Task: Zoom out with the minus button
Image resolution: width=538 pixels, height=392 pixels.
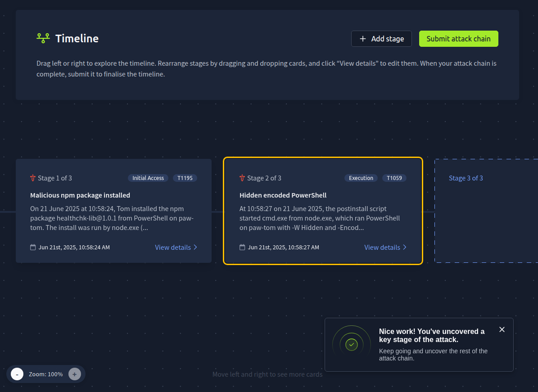Action: pos(17,374)
